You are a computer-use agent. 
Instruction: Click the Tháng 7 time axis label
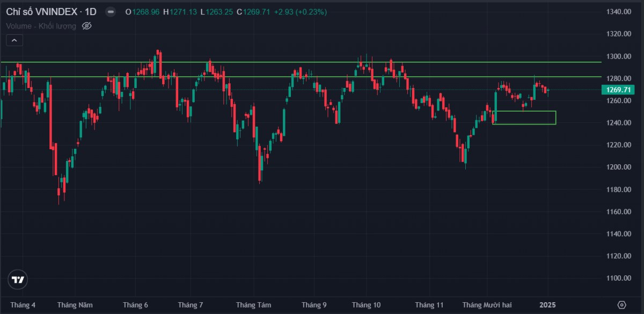(x=190, y=305)
